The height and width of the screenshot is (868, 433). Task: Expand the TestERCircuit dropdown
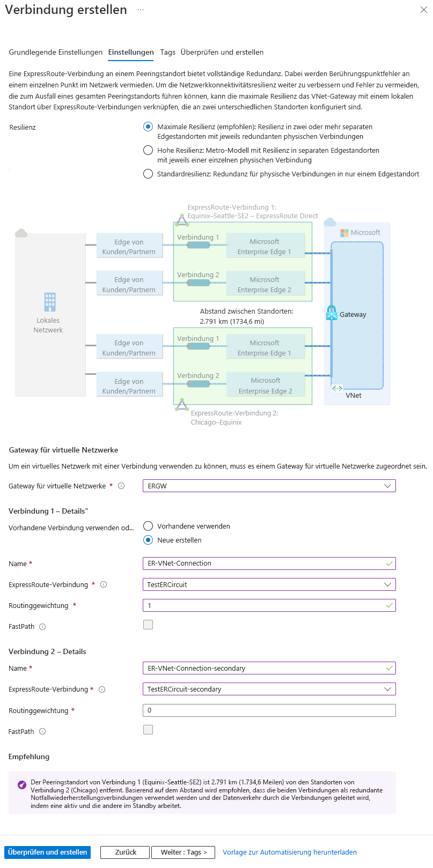pyautogui.click(x=269, y=585)
